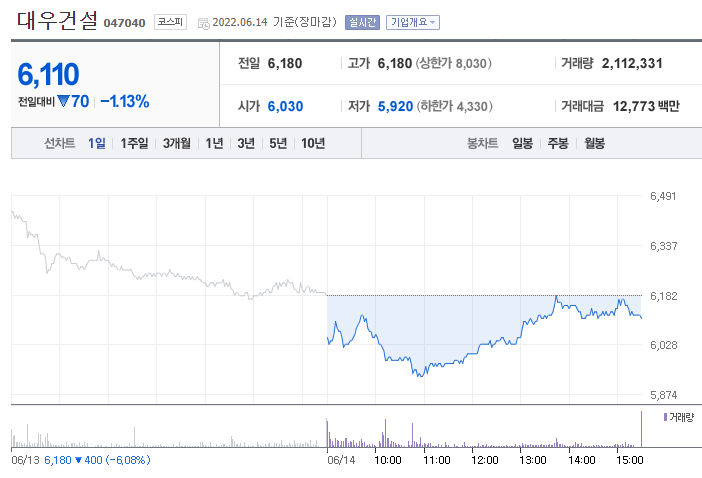
Task: Click the 거래대금 value 12,773 백만
Action: 646,107
